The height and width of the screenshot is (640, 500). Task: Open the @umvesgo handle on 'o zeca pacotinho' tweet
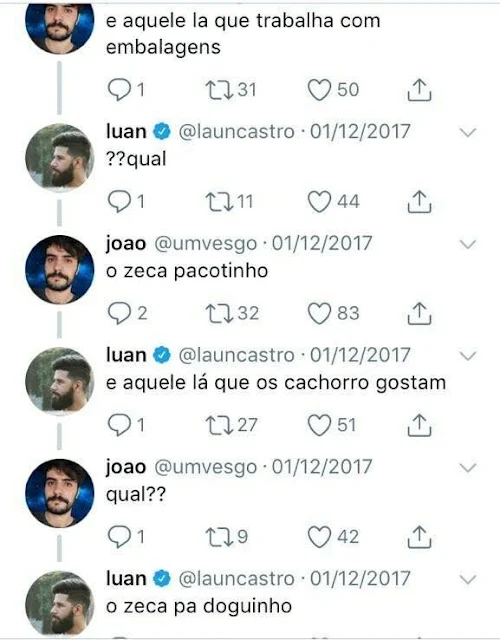206,244
